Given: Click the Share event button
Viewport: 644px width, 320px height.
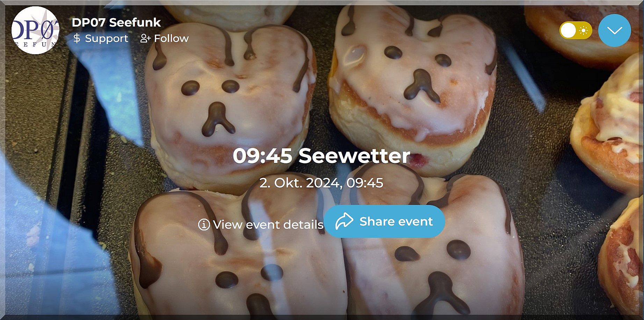Looking at the screenshot, I should [x=384, y=221].
